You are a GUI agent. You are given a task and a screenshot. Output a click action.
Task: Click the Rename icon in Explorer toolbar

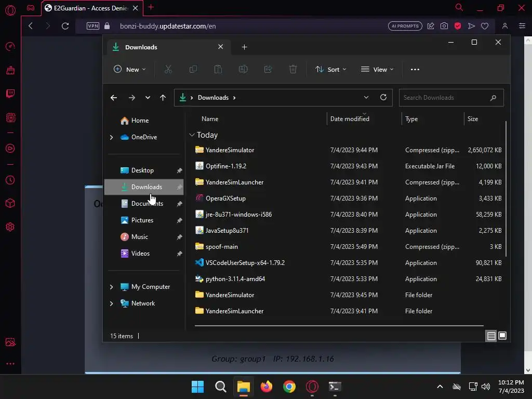pyautogui.click(x=243, y=69)
